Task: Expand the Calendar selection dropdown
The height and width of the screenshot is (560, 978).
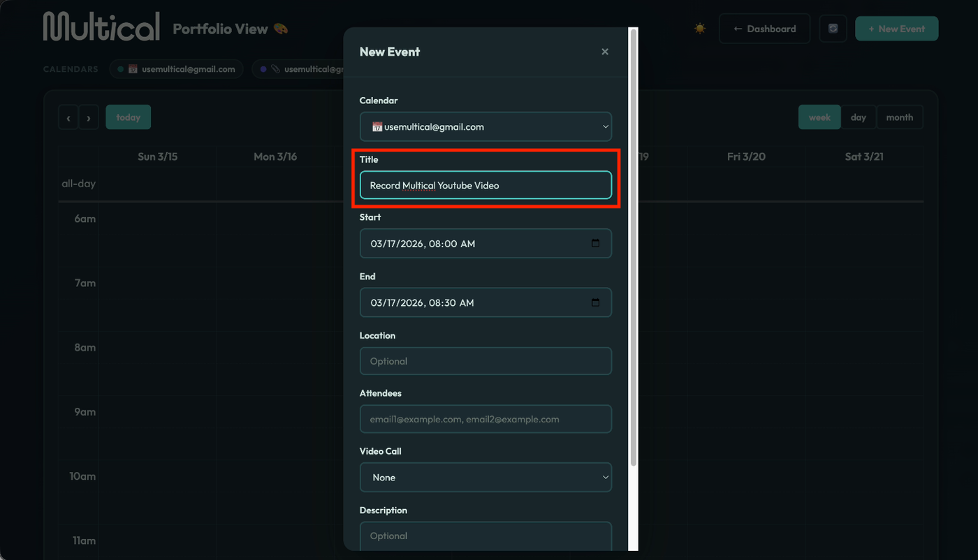Action: (x=486, y=127)
